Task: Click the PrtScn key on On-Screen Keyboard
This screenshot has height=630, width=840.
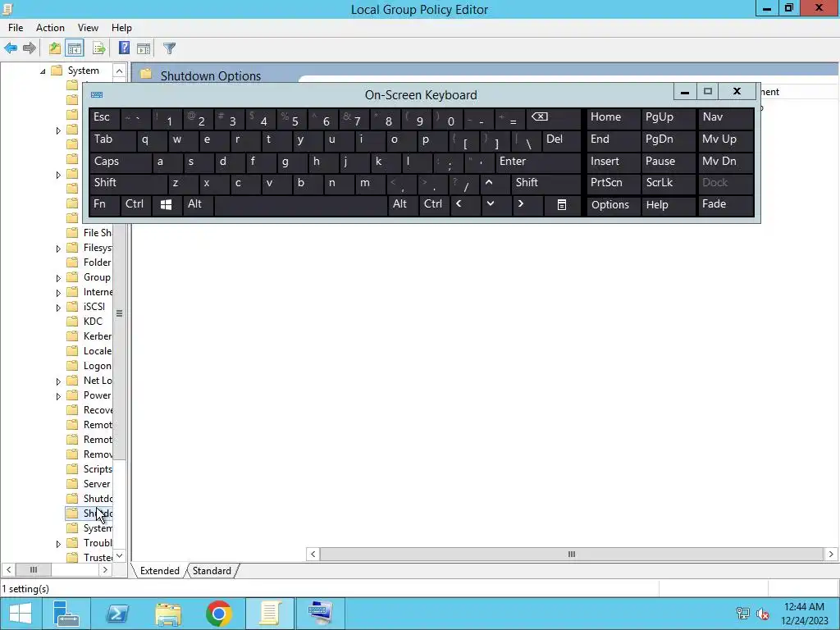Action: [x=614, y=183]
